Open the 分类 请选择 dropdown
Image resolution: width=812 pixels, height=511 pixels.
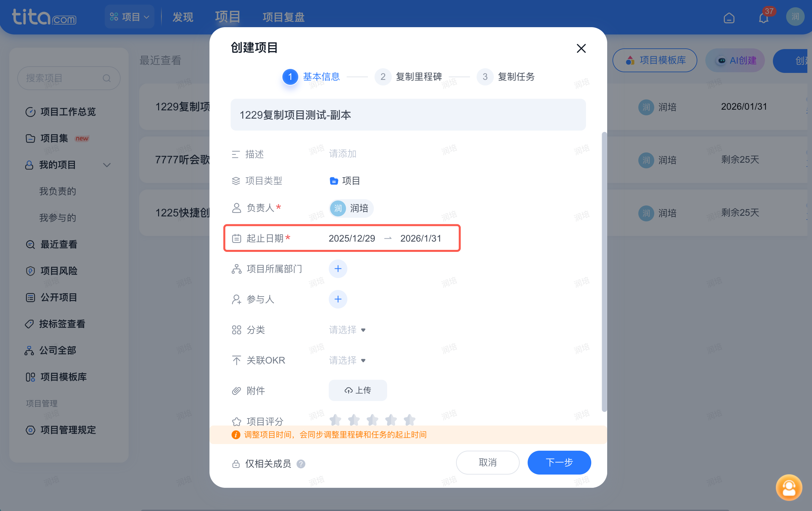coord(347,330)
